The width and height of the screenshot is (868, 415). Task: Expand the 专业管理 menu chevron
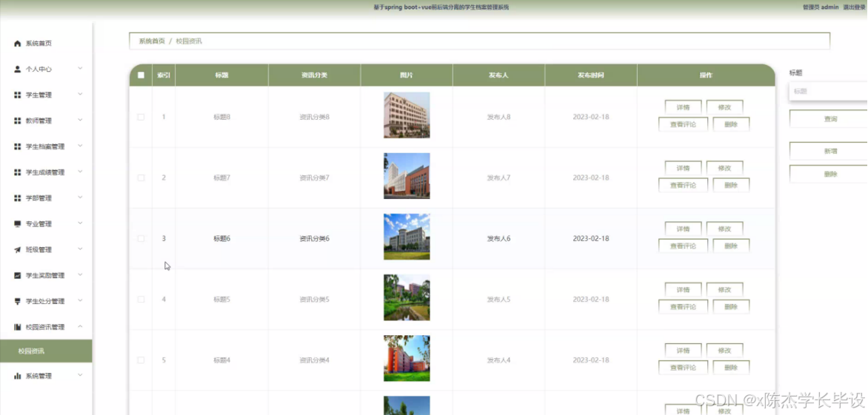click(80, 223)
